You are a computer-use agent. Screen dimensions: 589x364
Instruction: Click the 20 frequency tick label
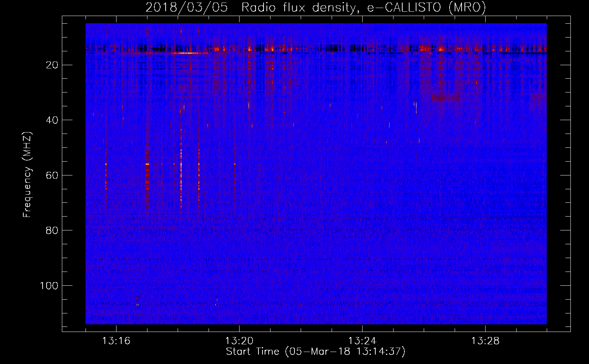pyautogui.click(x=52, y=65)
